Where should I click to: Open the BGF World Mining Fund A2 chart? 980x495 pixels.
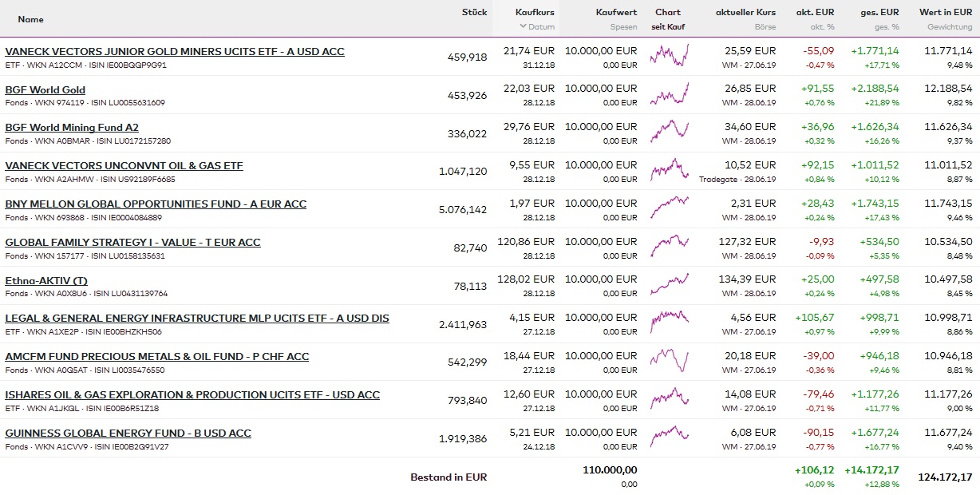(x=669, y=132)
